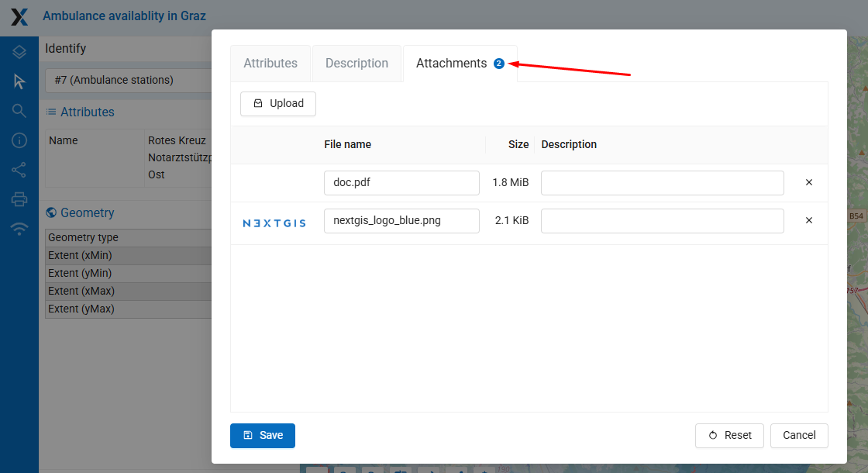Remove the doc.pdf attachment
Viewport: 868px width, 473px height.
coord(808,183)
